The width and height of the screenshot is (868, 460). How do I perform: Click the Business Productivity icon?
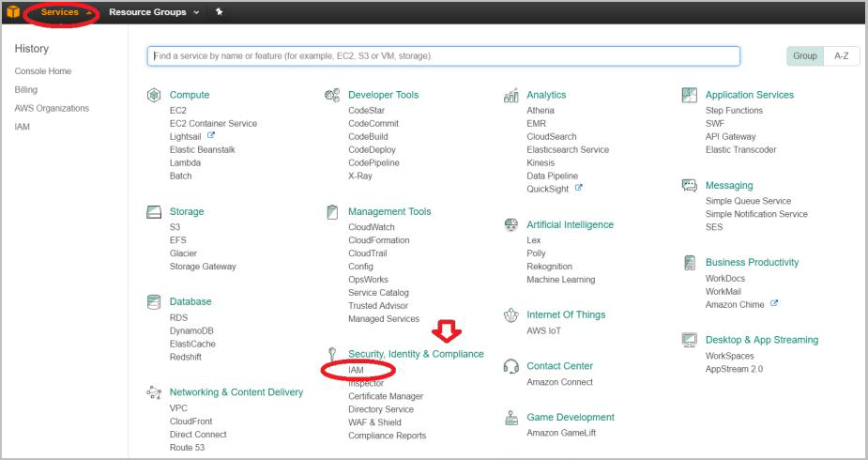(x=689, y=262)
